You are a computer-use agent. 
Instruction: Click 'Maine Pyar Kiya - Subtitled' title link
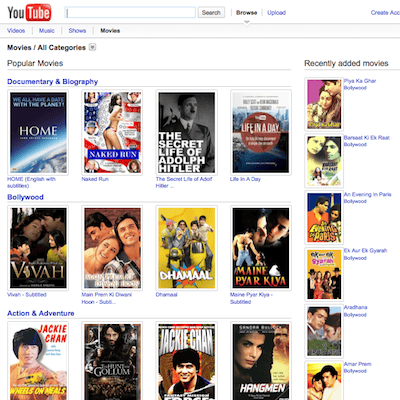pyautogui.click(x=251, y=298)
